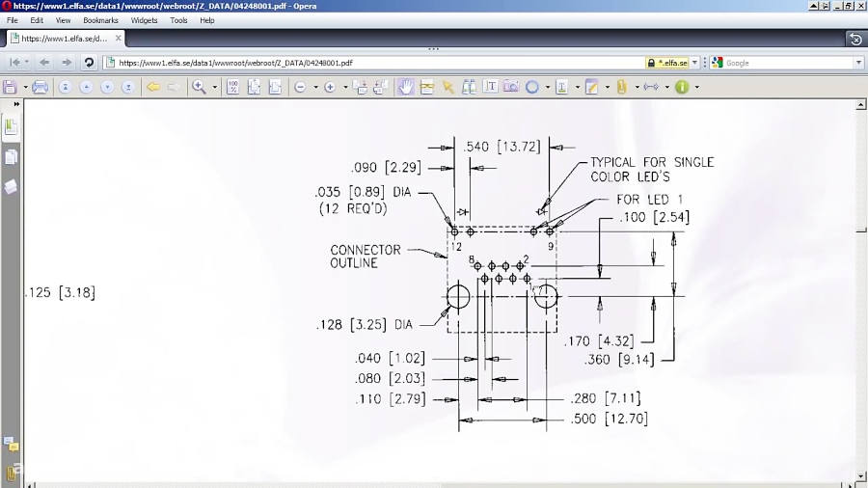
Task: Open search engine dropdown arrow
Action: tap(859, 63)
